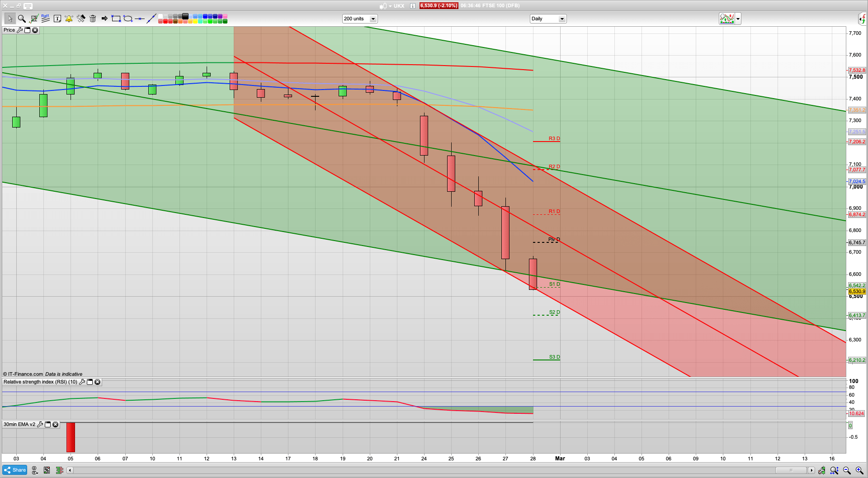868x478 pixels.
Task: Toggle the Price panel window button
Action: (27, 30)
